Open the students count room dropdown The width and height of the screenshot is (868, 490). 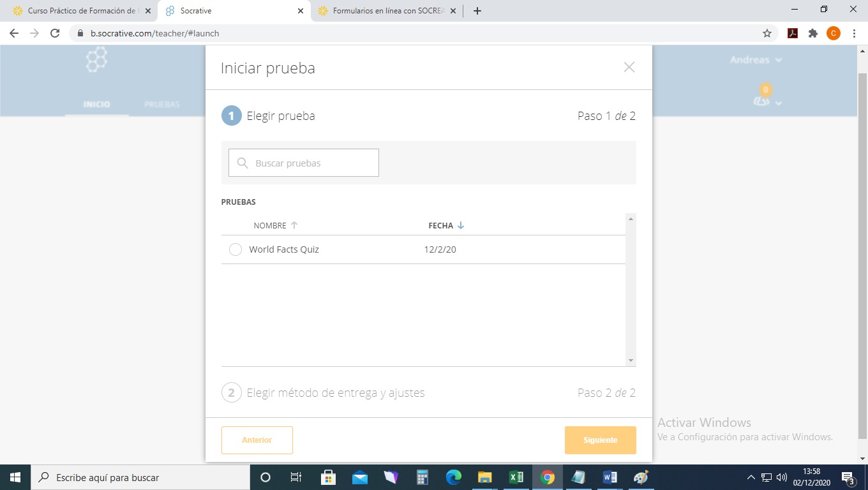(x=767, y=96)
